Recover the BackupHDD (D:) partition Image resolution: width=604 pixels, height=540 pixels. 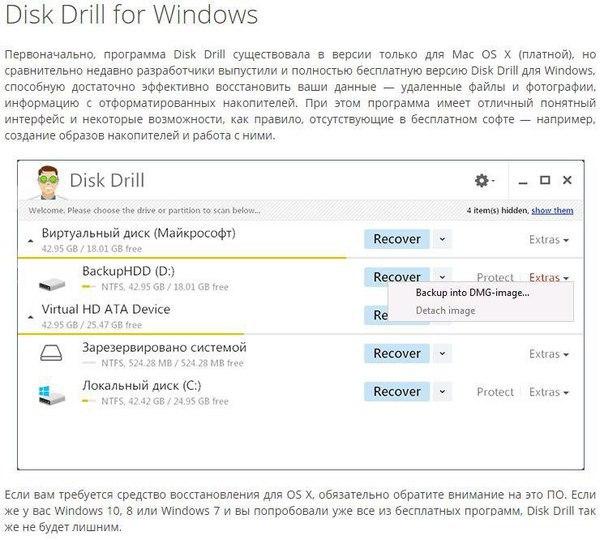point(397,277)
